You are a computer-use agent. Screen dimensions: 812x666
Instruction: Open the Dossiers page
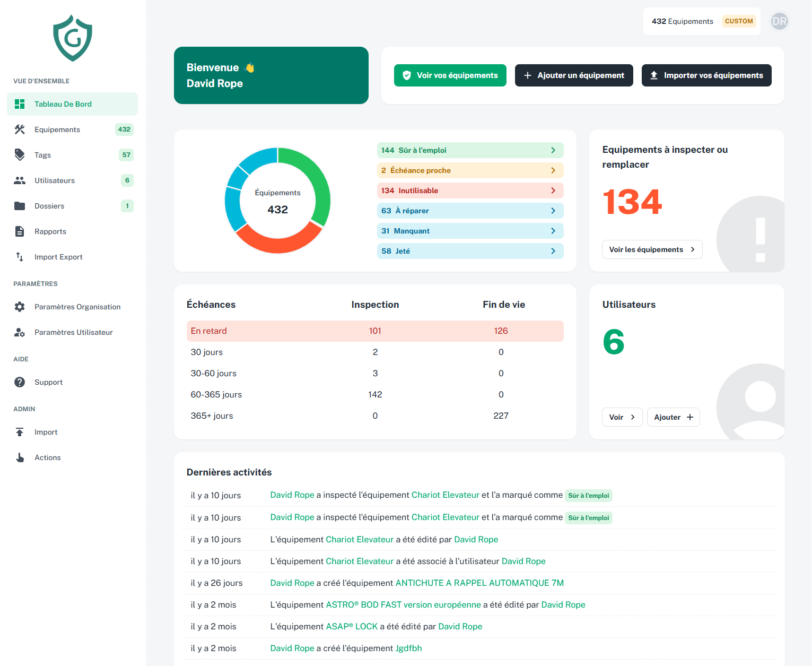[72, 206]
